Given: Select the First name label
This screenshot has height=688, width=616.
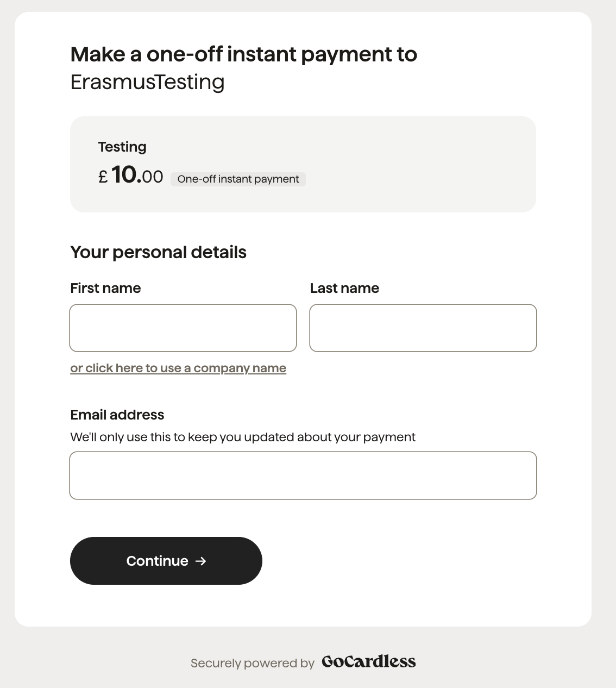Looking at the screenshot, I should point(105,288).
